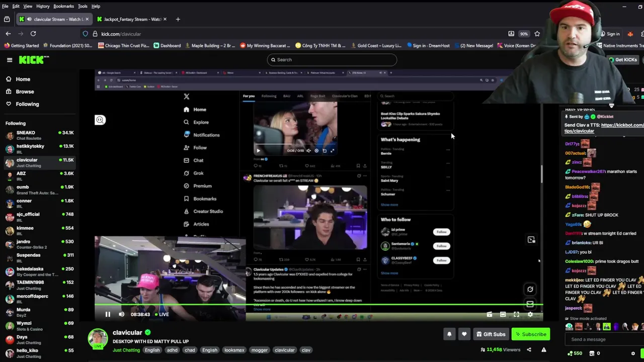Image resolution: width=644 pixels, height=362 pixels.
Task: Click the 550 channel points icon
Action: pos(575,353)
